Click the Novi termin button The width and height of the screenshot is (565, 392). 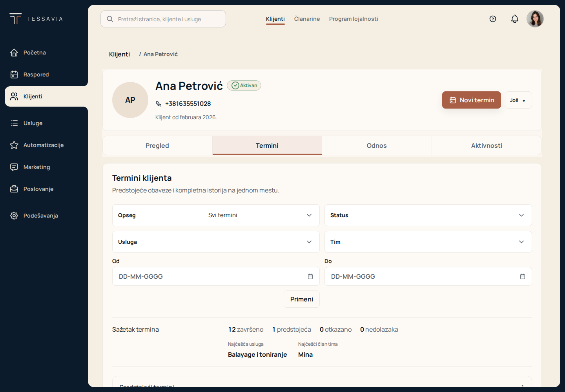pos(472,100)
